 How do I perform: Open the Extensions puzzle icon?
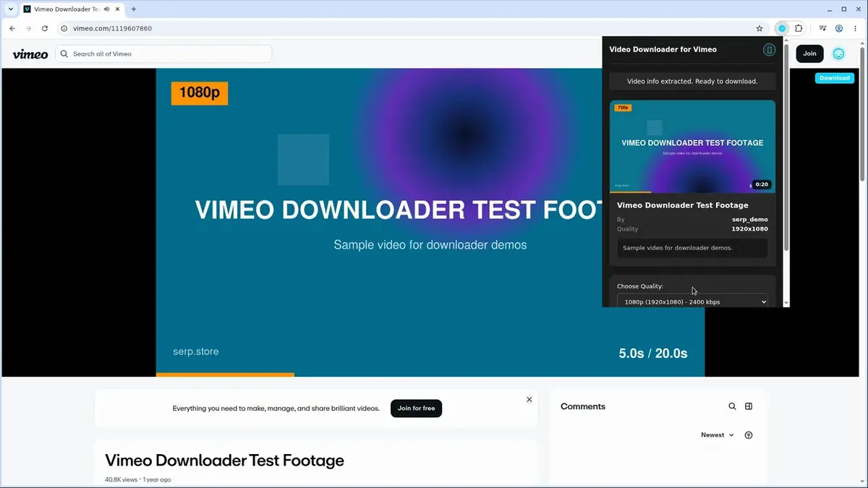799,28
